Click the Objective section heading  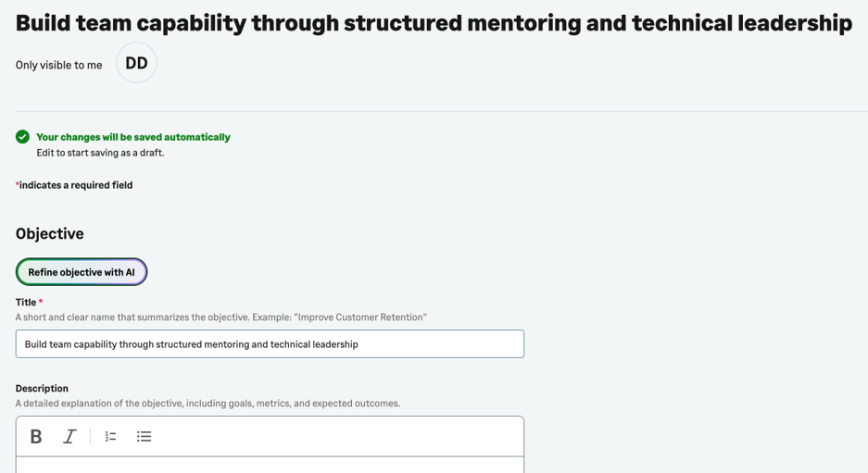(x=50, y=234)
